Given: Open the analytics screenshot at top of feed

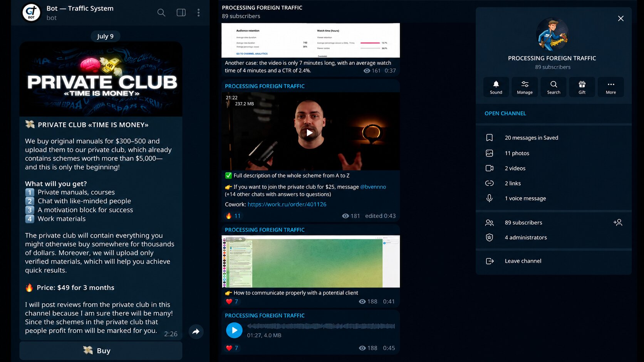Looking at the screenshot, I should (x=310, y=40).
